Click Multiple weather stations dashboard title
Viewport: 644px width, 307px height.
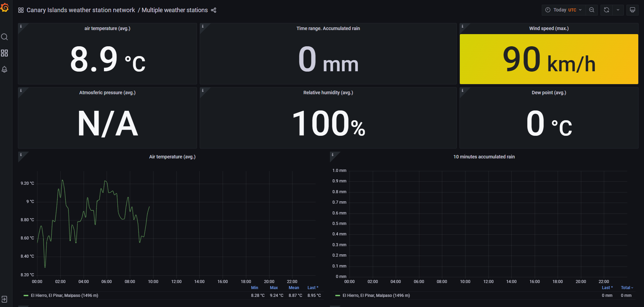click(175, 10)
